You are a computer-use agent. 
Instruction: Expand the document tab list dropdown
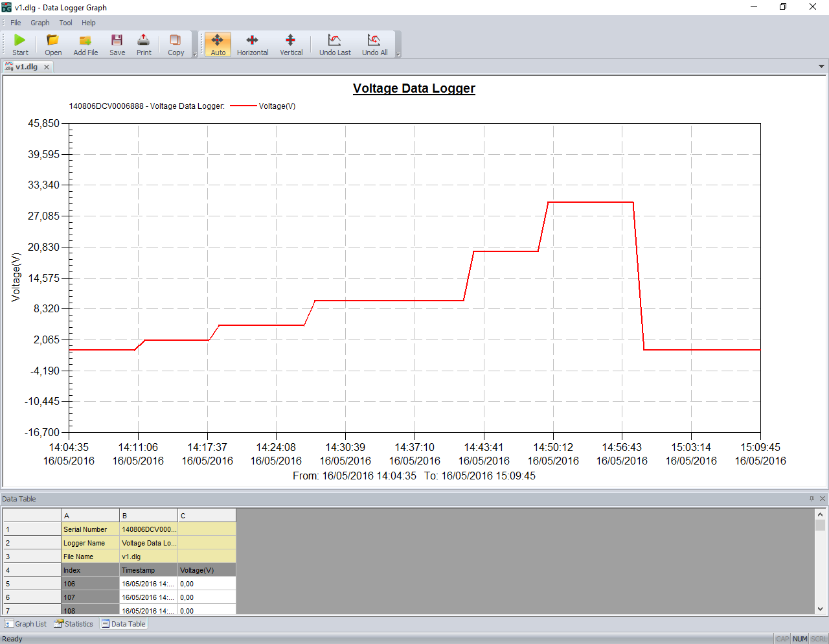[x=821, y=67]
